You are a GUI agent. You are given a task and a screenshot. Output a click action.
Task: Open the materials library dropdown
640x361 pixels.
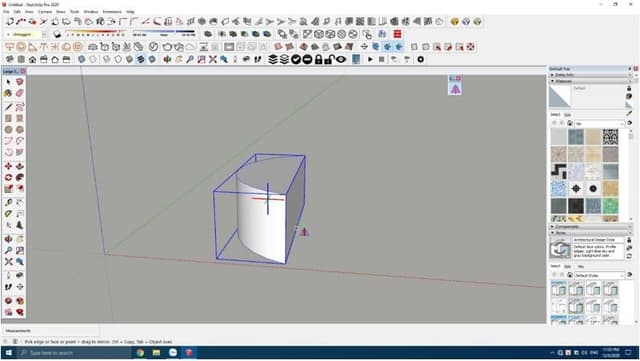(600, 123)
